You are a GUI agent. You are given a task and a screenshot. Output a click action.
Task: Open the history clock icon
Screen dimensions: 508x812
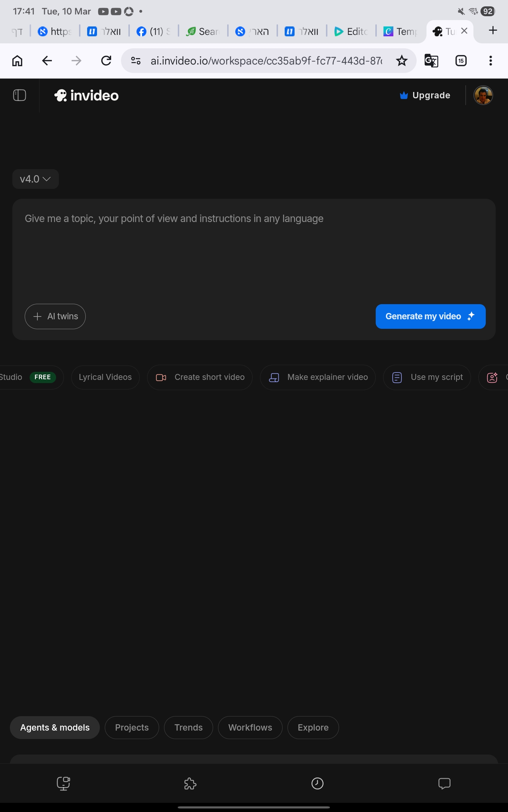click(x=317, y=783)
